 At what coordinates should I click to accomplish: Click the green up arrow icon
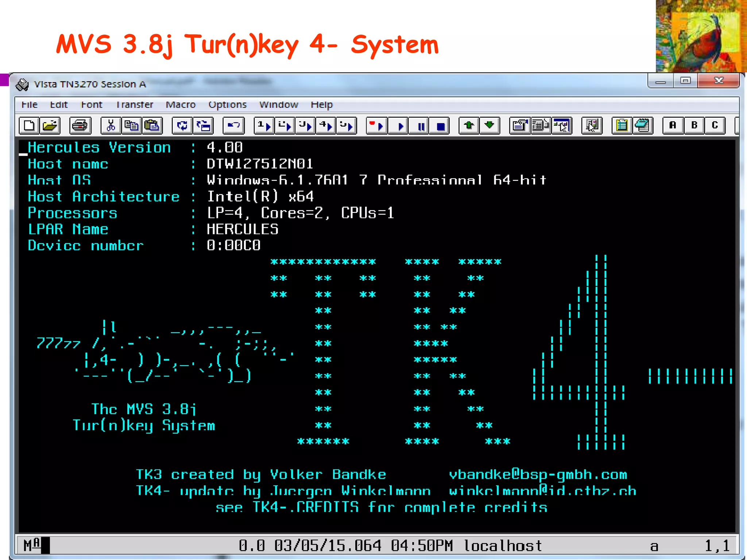[469, 126]
